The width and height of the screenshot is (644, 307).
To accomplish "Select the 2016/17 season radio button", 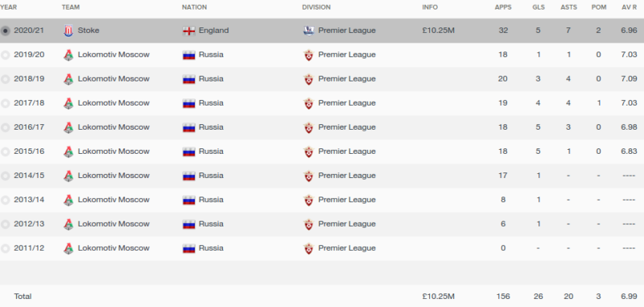I will point(5,128).
